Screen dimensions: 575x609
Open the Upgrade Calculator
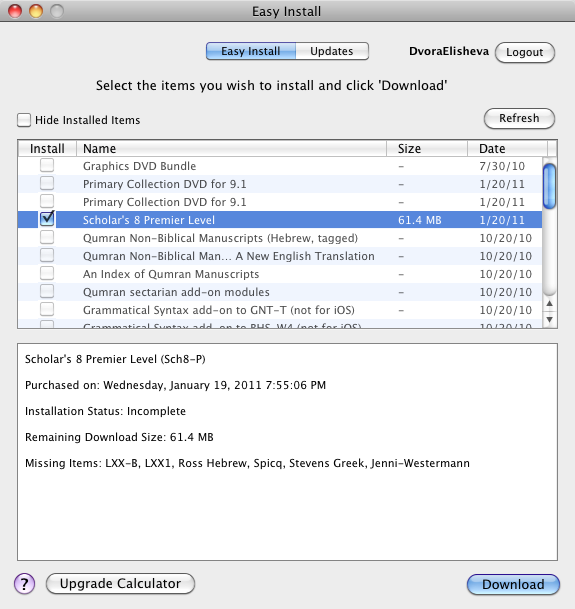click(120, 583)
